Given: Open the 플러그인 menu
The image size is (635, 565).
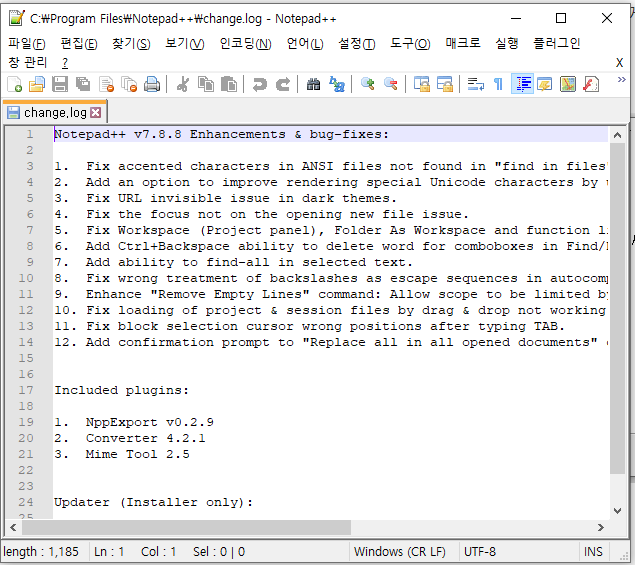Looking at the screenshot, I should 557,43.
